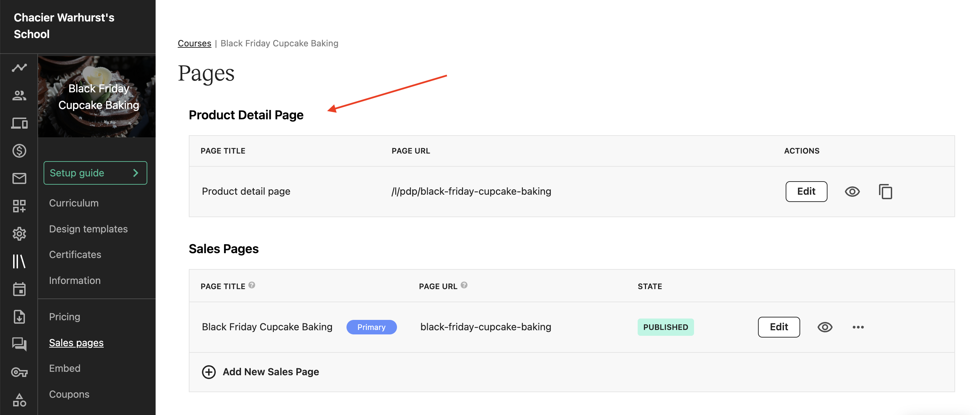Open the Coaching calendar icon in sidebar
Screen dimensions: 980x415
19,289
